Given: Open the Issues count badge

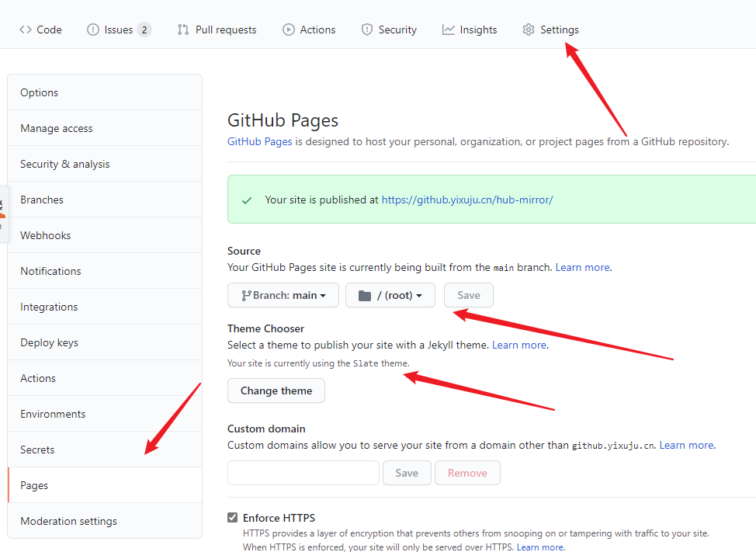Looking at the screenshot, I should pyautogui.click(x=144, y=30).
